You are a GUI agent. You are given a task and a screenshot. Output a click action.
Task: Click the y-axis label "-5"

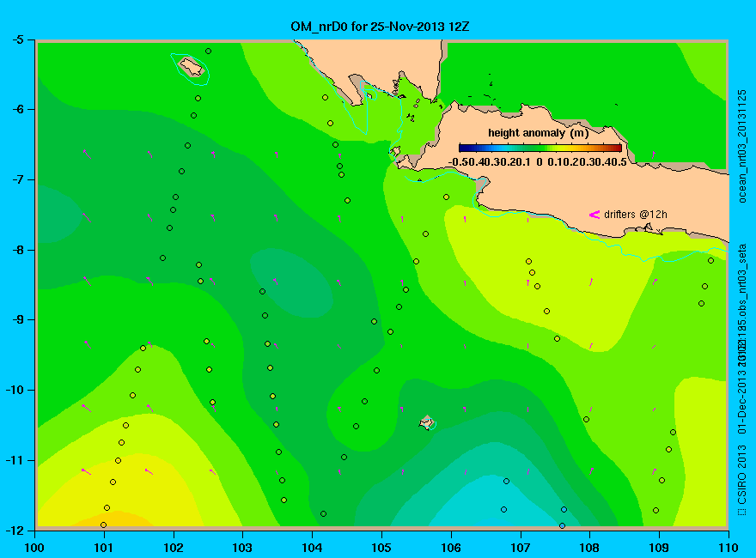coord(16,39)
